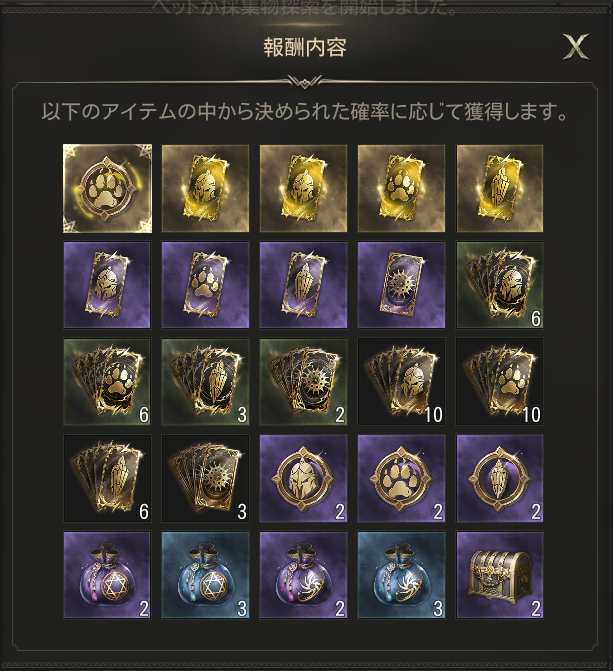Screen dimensions: 613x671
Task: Click the purple swirl pouch with 2
Action: click(304, 575)
